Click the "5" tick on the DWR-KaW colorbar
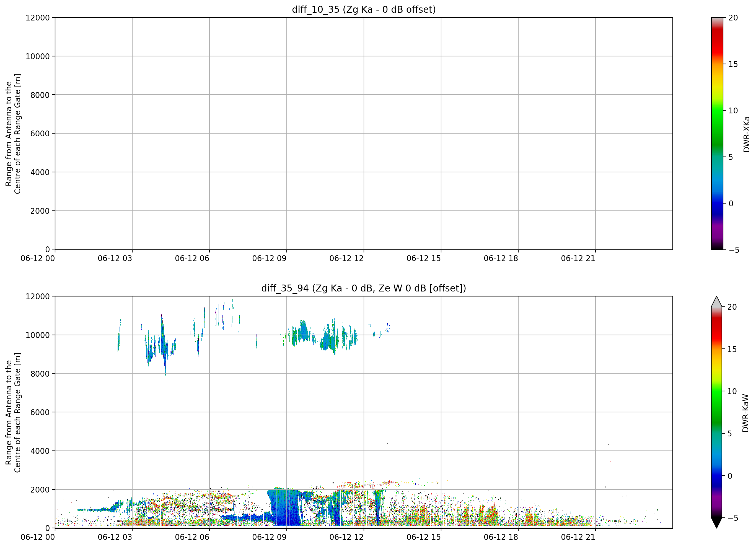Screen dimensions: 756x547 730,433
